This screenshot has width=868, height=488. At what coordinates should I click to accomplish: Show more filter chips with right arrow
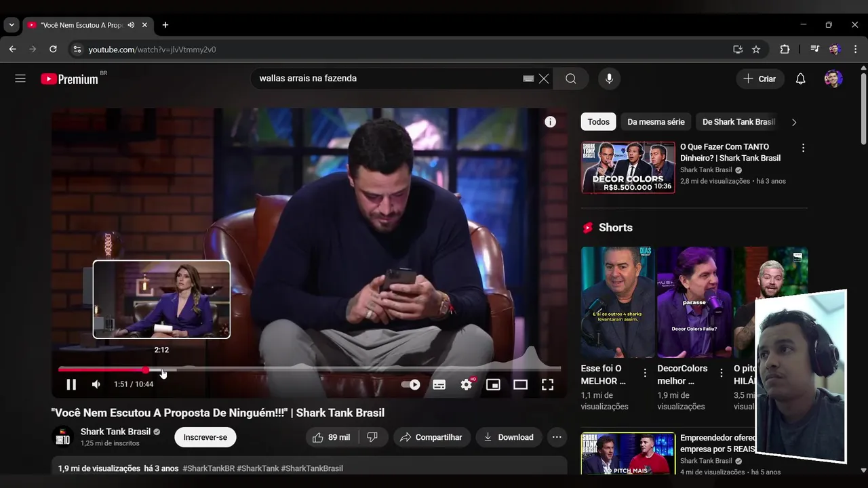[x=794, y=122]
